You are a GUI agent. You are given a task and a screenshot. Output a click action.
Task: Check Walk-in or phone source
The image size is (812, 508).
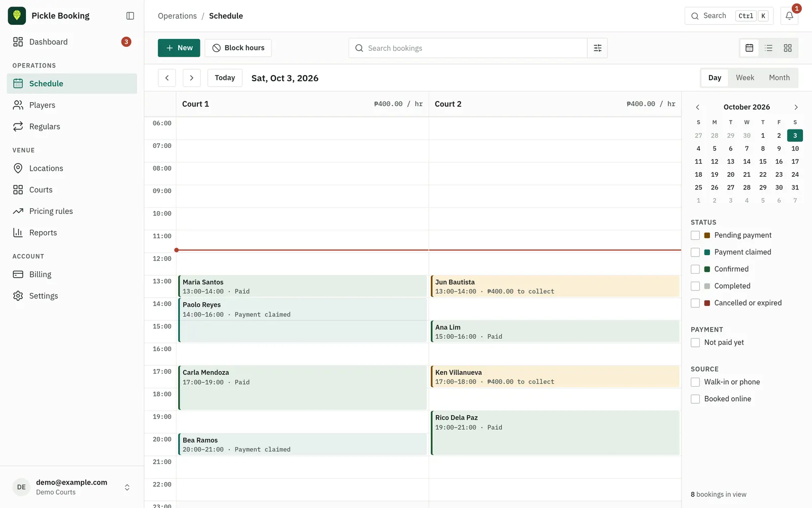tap(695, 382)
